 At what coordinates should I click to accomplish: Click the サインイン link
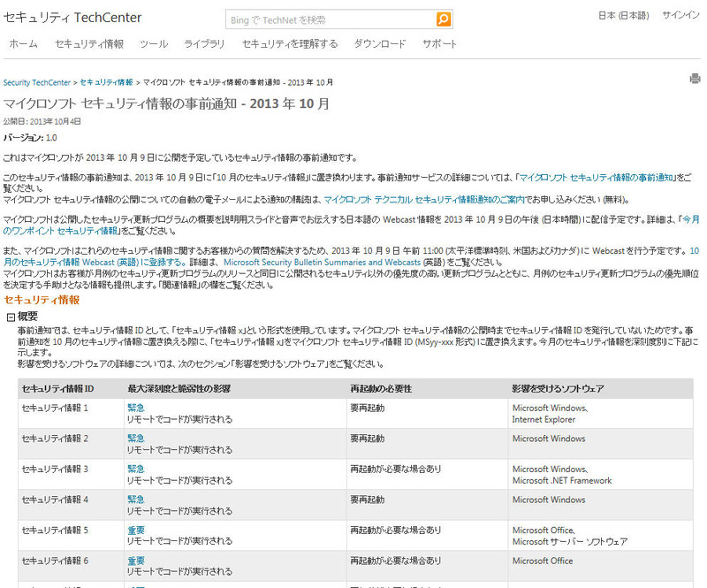point(680,16)
